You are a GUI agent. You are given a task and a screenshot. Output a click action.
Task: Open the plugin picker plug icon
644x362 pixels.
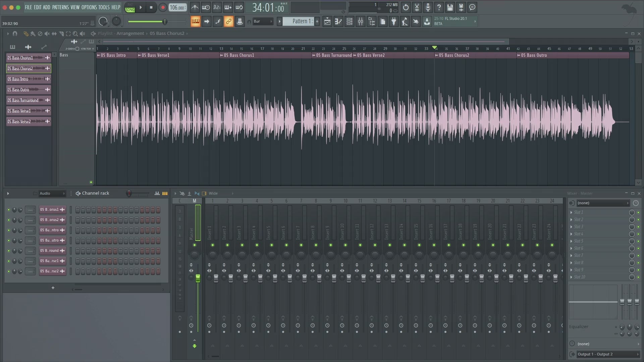coord(394,21)
